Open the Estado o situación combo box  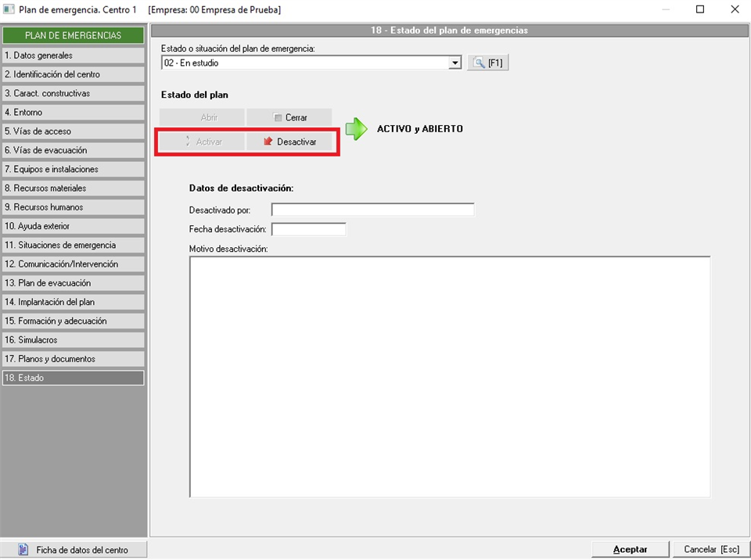[305, 63]
